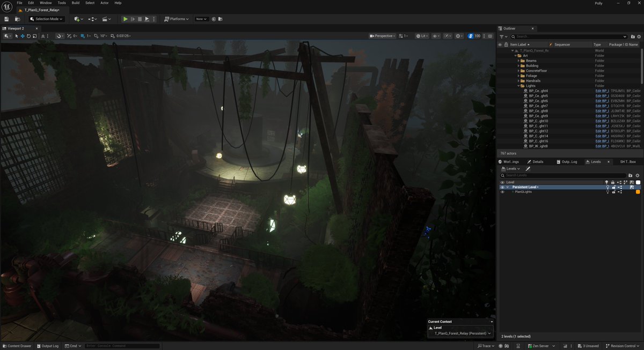Select the Rotate gizmo tool
Viewport: 644px width, 350px height.
28,36
